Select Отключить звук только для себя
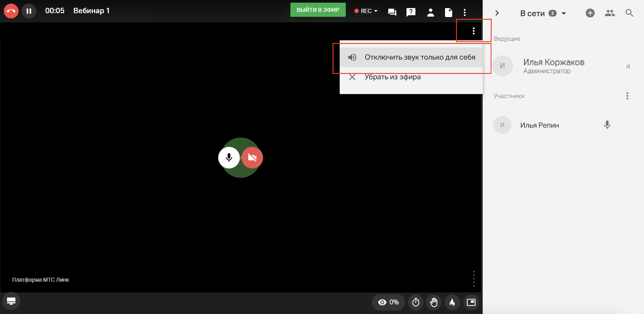644x314 pixels. coord(411,57)
